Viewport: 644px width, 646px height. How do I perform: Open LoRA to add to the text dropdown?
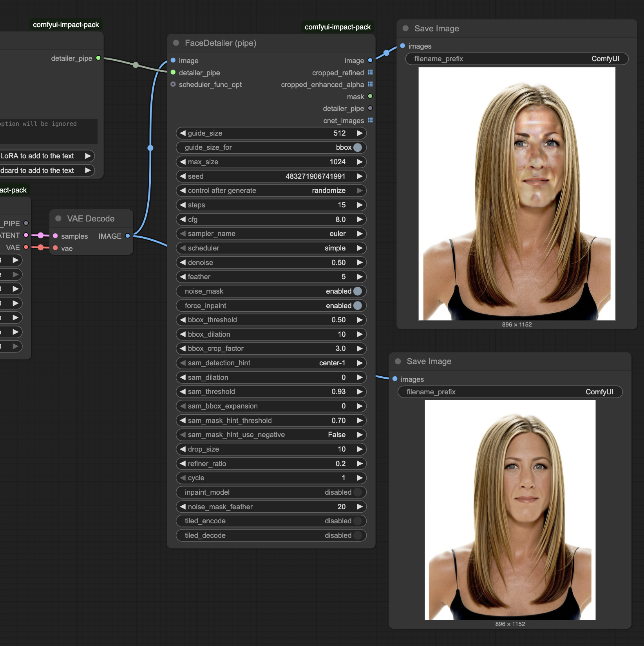47,156
